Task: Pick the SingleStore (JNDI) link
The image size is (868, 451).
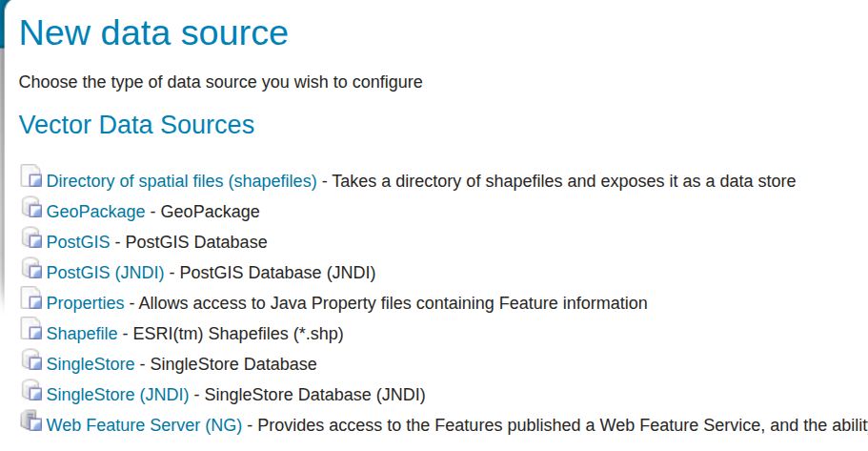Action: [x=117, y=395]
